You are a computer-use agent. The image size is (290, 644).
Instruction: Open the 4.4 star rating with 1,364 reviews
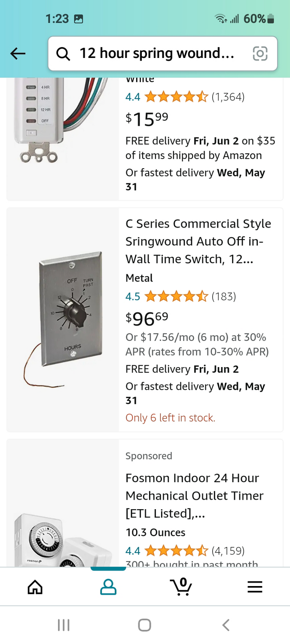click(x=185, y=97)
